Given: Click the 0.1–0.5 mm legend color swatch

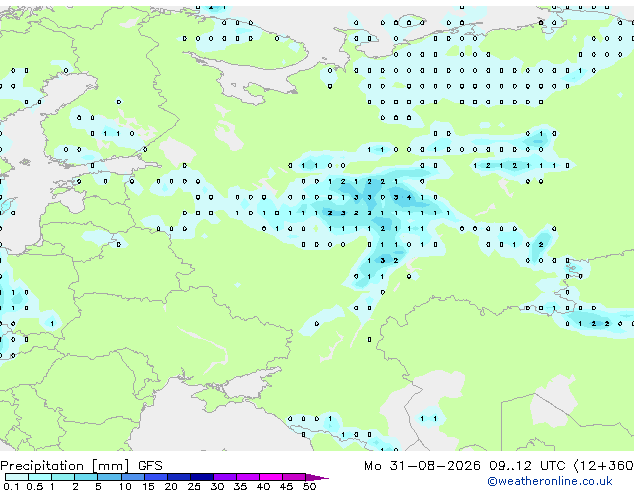Looking at the screenshot, I should (x=17, y=477).
